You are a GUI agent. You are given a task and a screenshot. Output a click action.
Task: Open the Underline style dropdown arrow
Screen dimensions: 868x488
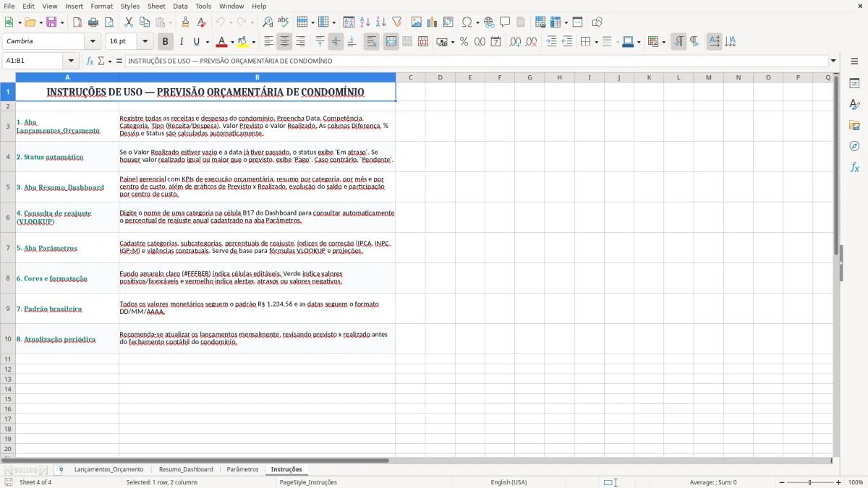tap(207, 42)
